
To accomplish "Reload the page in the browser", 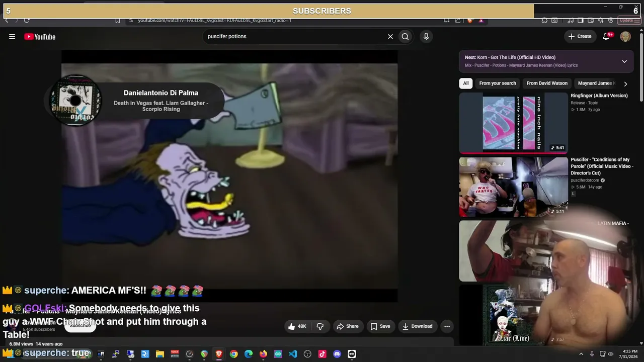I will click(x=27, y=20).
